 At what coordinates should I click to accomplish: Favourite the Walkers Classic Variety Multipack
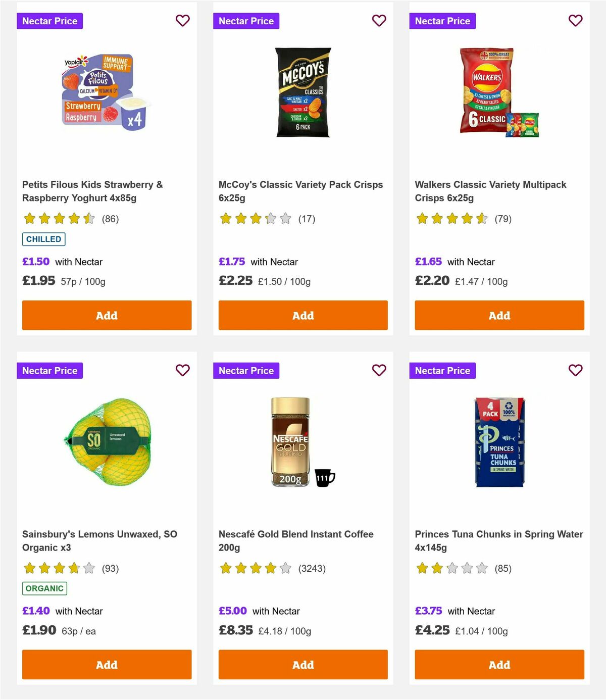(x=575, y=21)
